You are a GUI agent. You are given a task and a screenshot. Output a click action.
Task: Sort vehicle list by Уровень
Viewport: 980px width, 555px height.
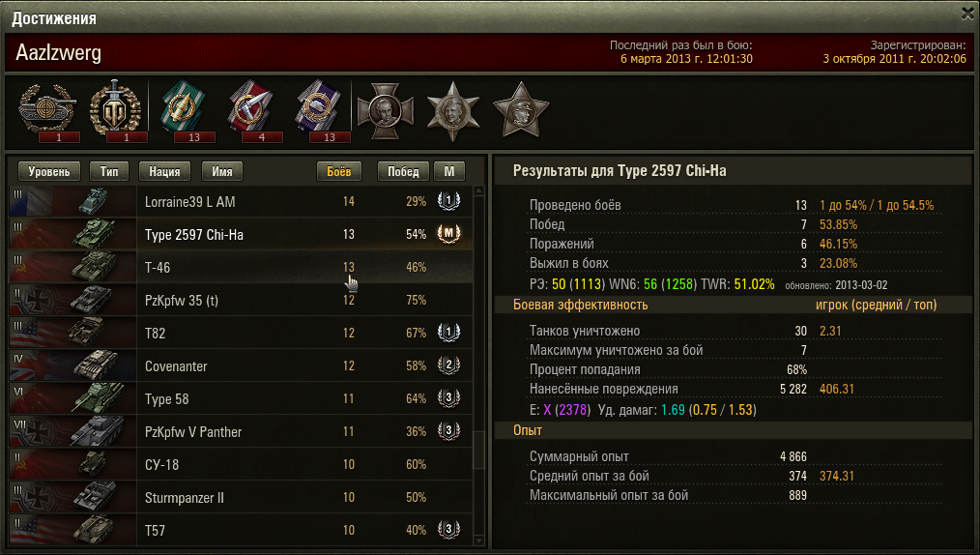click(49, 171)
